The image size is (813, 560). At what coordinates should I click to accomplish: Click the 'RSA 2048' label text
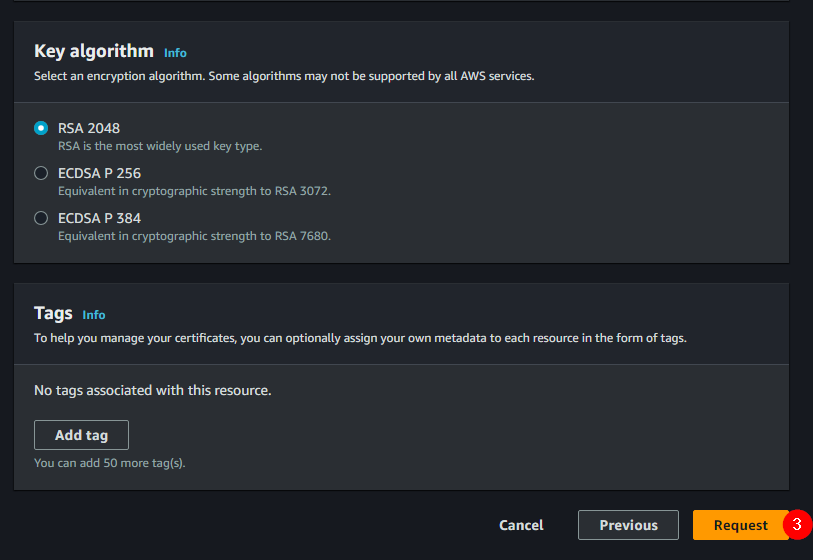(90, 128)
